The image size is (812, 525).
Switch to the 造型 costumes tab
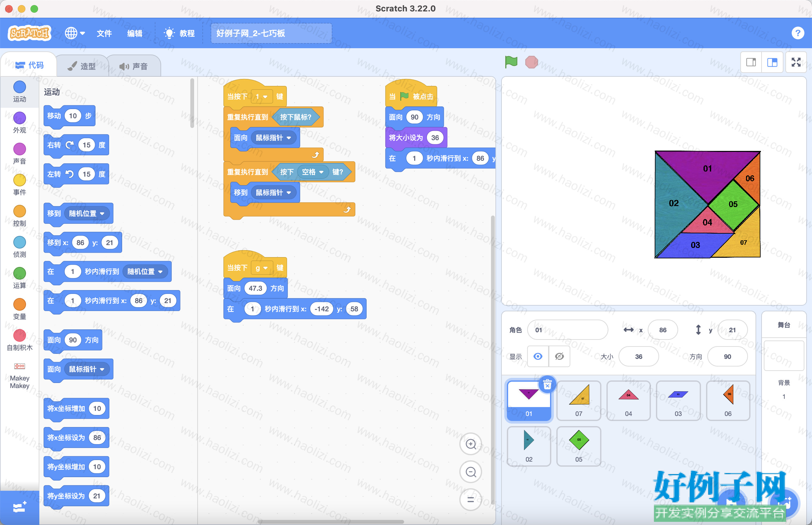(82, 66)
